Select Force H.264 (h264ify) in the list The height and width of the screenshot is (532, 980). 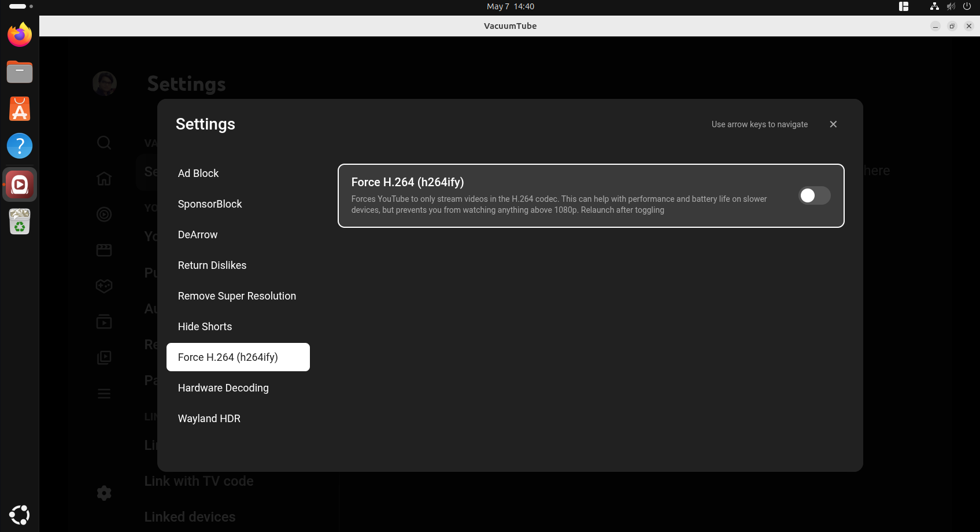click(238, 357)
